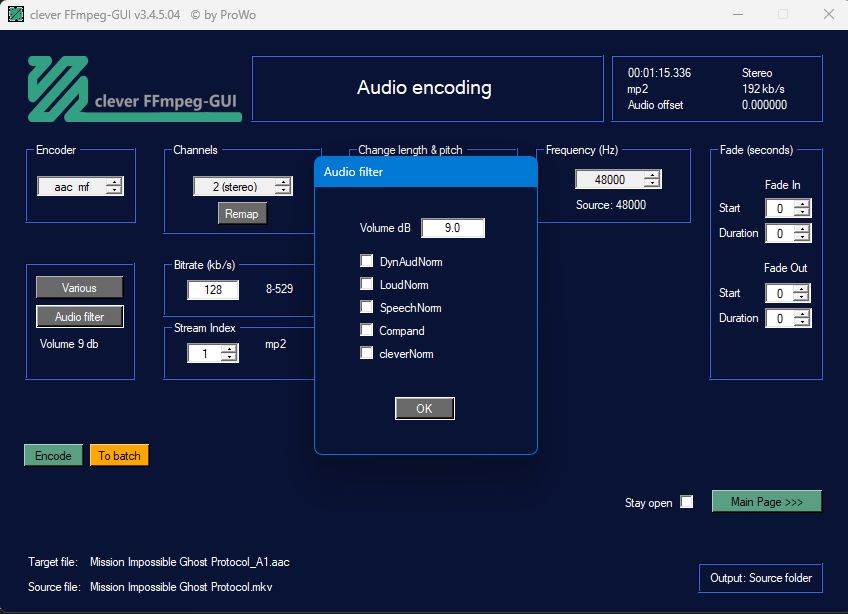
Task: Click Frequency selector up arrow
Action: coord(652,175)
